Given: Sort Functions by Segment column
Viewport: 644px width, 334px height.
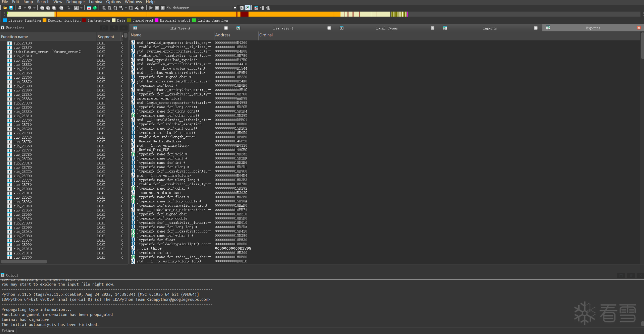Looking at the screenshot, I should point(108,37).
